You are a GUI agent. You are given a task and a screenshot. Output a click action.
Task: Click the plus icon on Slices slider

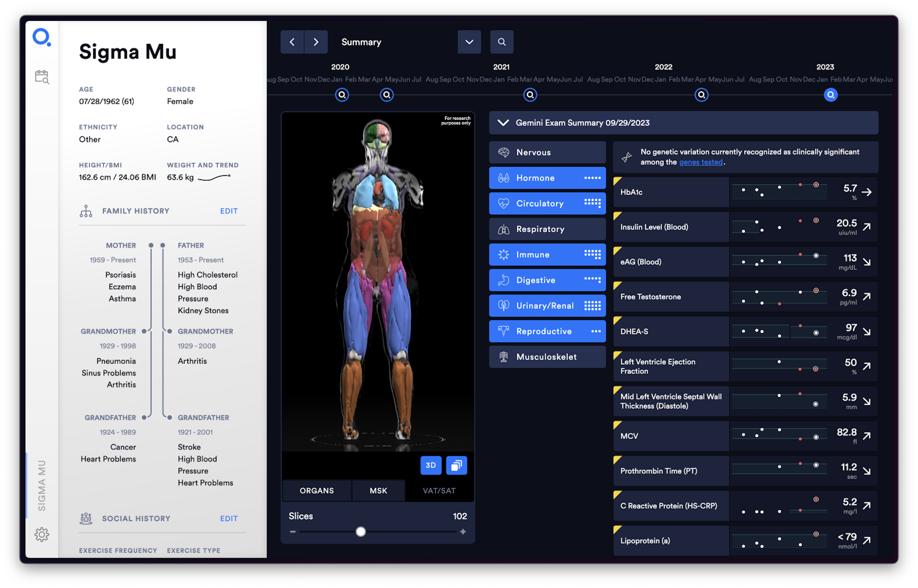point(463,532)
